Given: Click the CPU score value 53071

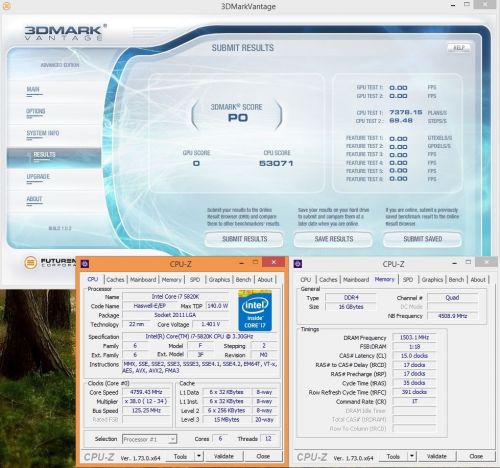Looking at the screenshot, I should pyautogui.click(x=276, y=163).
